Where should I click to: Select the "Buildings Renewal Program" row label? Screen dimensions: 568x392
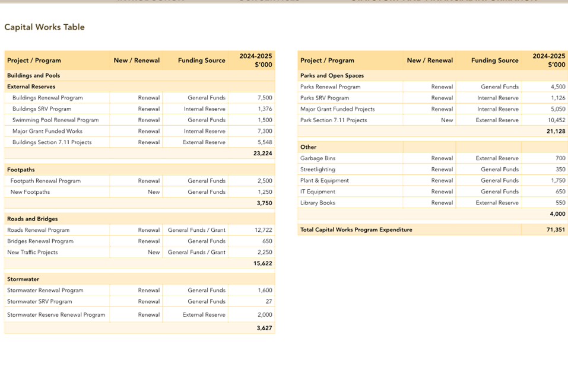pyautogui.click(x=47, y=98)
